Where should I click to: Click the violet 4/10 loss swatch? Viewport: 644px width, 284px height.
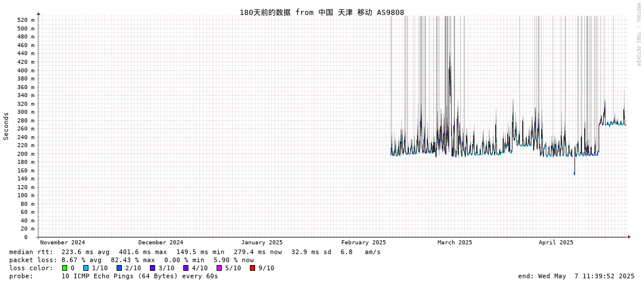pos(186,268)
